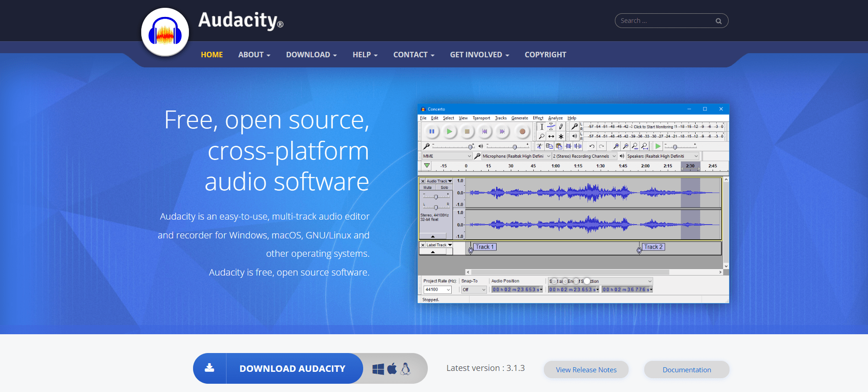
Task: Click the Silence audio icon in the Audacity screenshot
Action: (578, 146)
